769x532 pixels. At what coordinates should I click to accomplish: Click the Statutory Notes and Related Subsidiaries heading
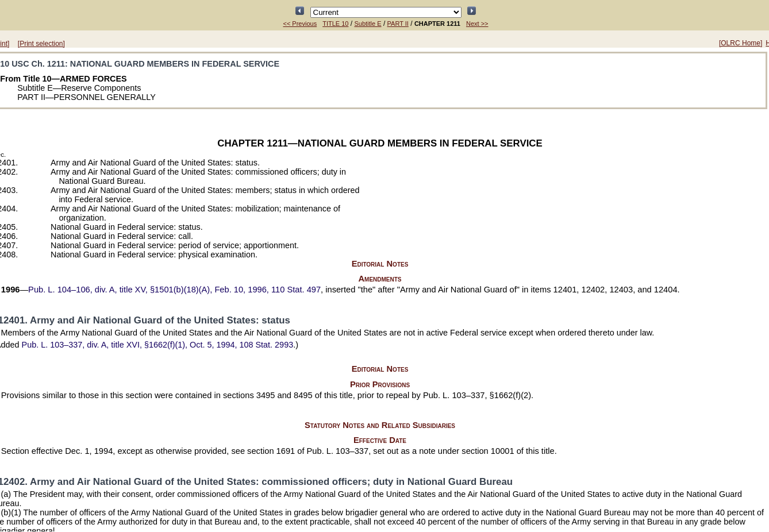(x=380, y=425)
